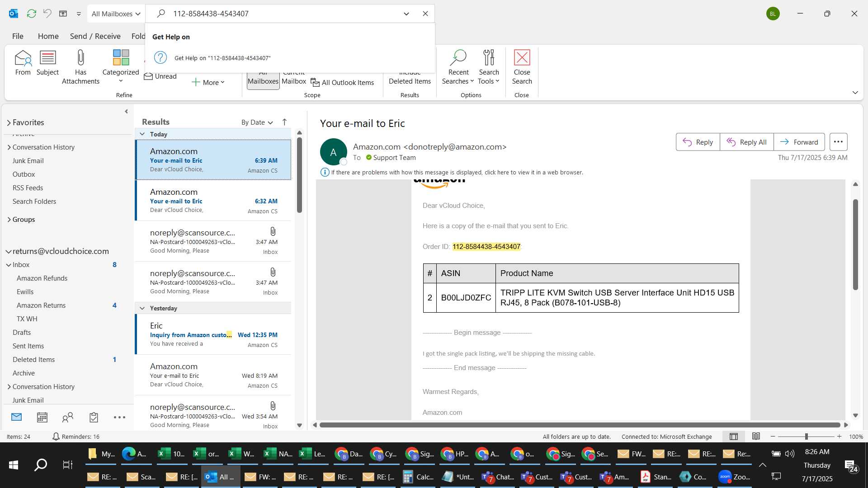Click the Reply button
This screenshot has width=868, height=488.
(x=698, y=142)
